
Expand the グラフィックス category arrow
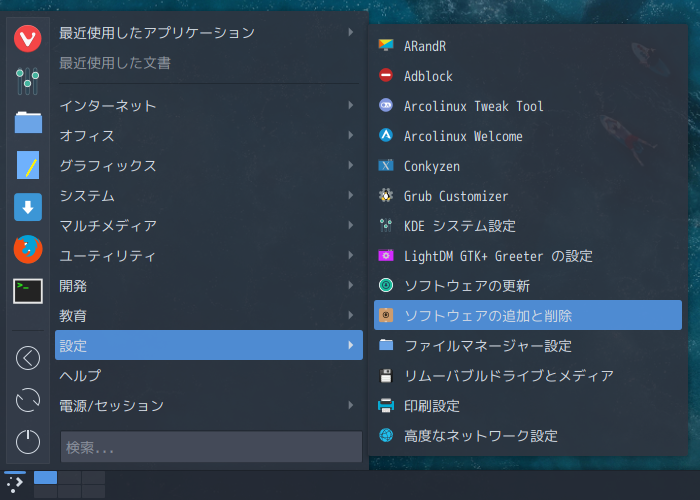click(x=351, y=165)
